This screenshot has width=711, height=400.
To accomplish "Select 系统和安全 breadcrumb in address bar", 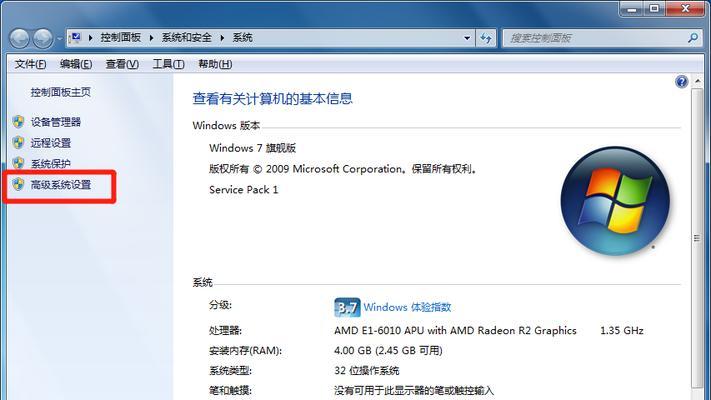I will [187, 38].
